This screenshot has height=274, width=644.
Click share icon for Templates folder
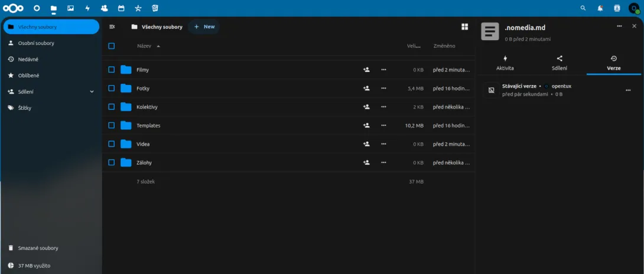click(366, 125)
